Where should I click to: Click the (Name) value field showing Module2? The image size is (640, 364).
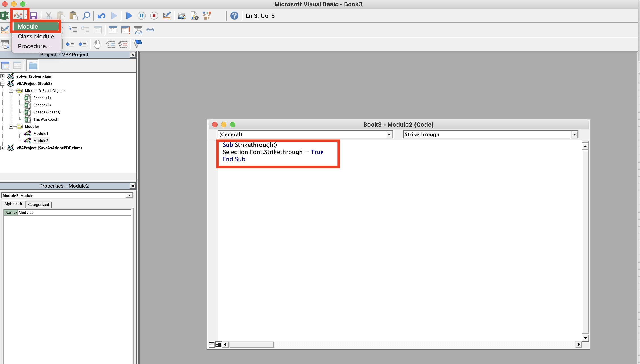(74, 213)
